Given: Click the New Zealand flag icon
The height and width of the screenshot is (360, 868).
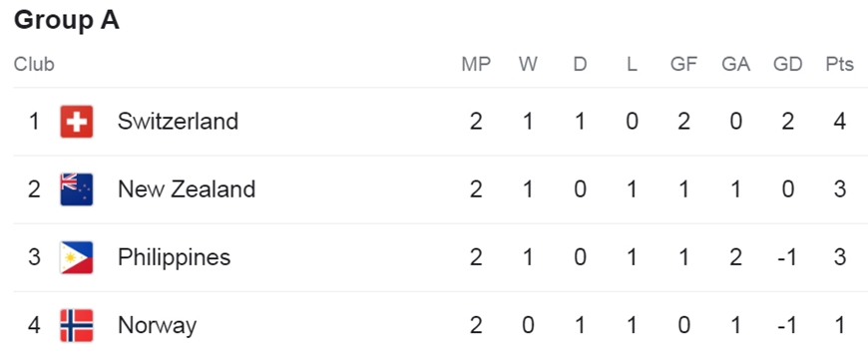Looking at the screenshot, I should coord(77,189).
